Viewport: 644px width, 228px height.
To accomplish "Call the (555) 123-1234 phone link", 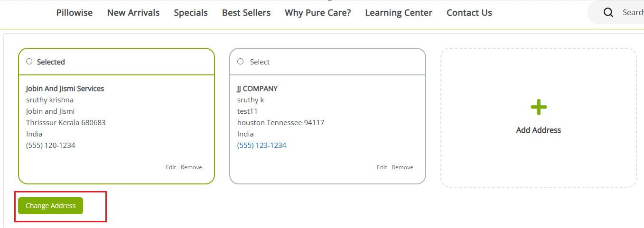I will 262,146.
